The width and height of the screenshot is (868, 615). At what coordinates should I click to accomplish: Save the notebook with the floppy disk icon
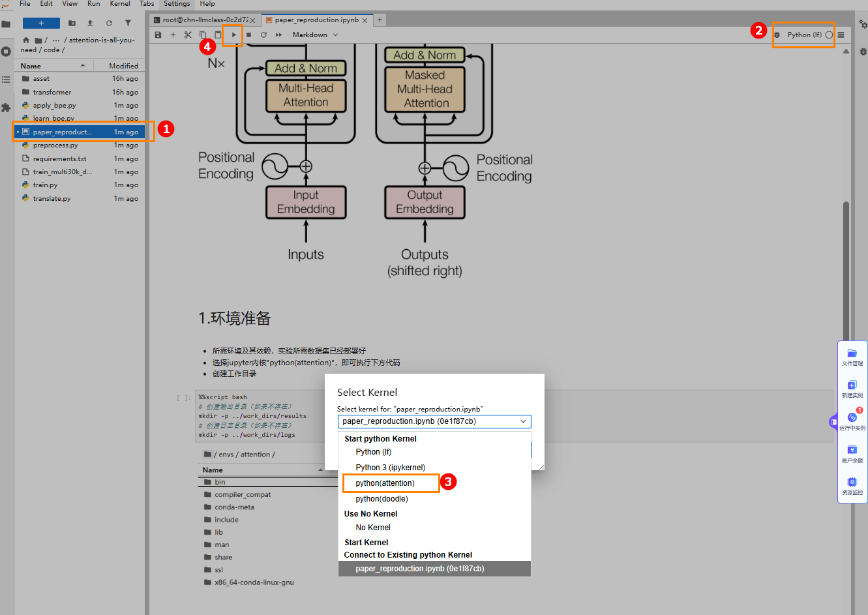(158, 35)
